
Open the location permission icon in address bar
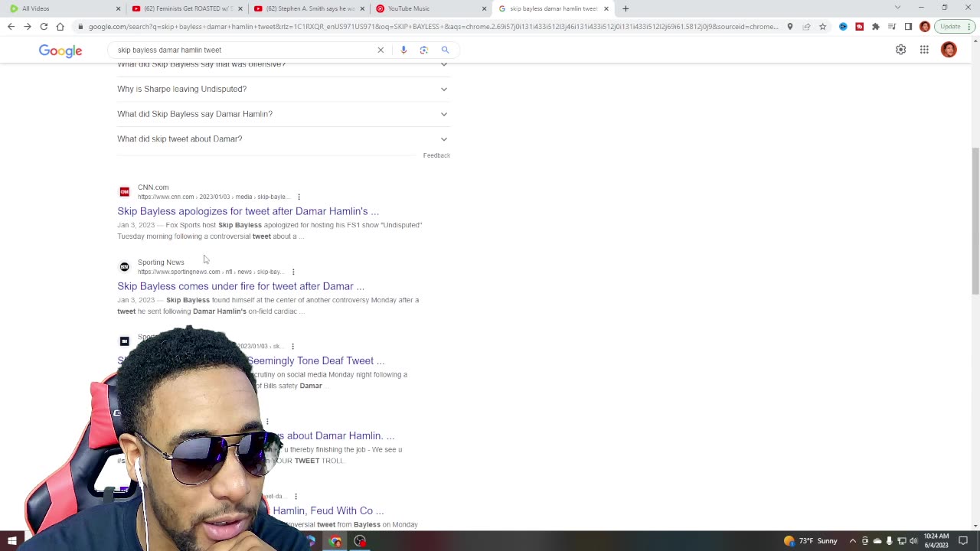pos(790,26)
